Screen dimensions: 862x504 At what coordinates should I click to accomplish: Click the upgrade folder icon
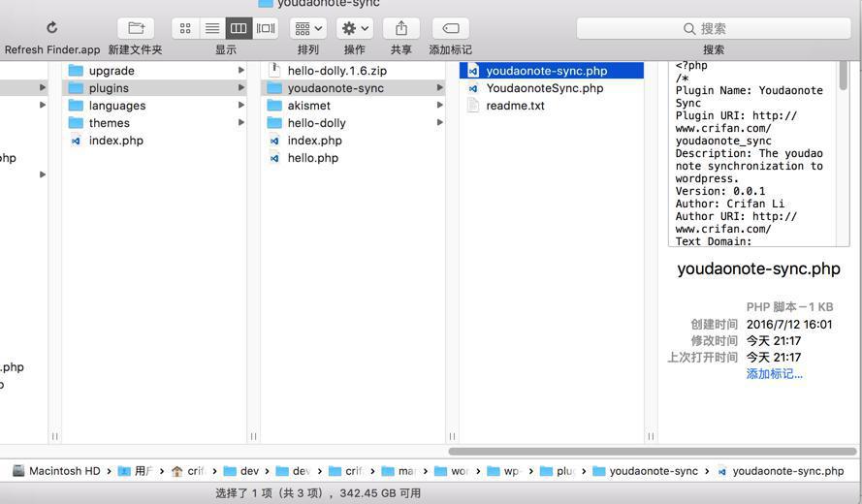pyautogui.click(x=76, y=71)
